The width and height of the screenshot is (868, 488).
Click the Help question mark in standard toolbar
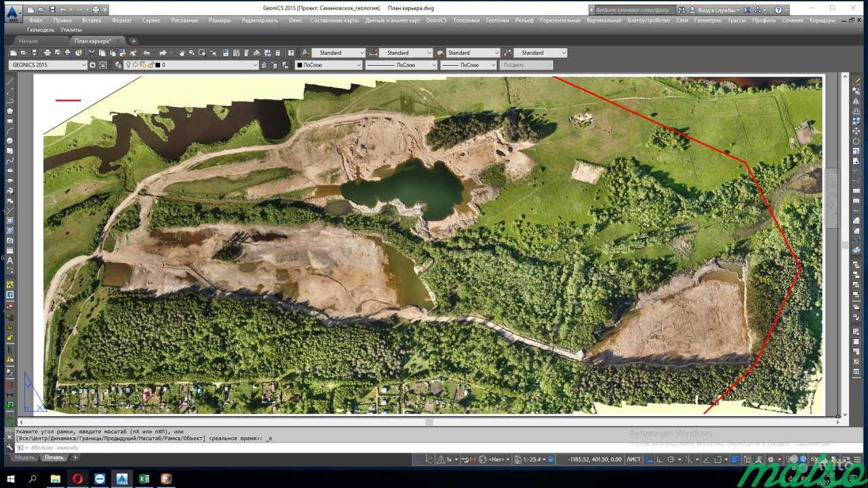point(291,52)
